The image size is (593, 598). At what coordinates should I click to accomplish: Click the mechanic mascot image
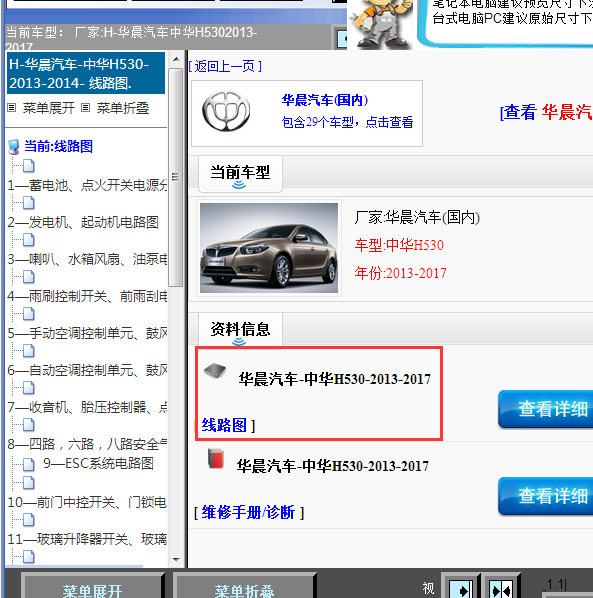click(x=381, y=24)
